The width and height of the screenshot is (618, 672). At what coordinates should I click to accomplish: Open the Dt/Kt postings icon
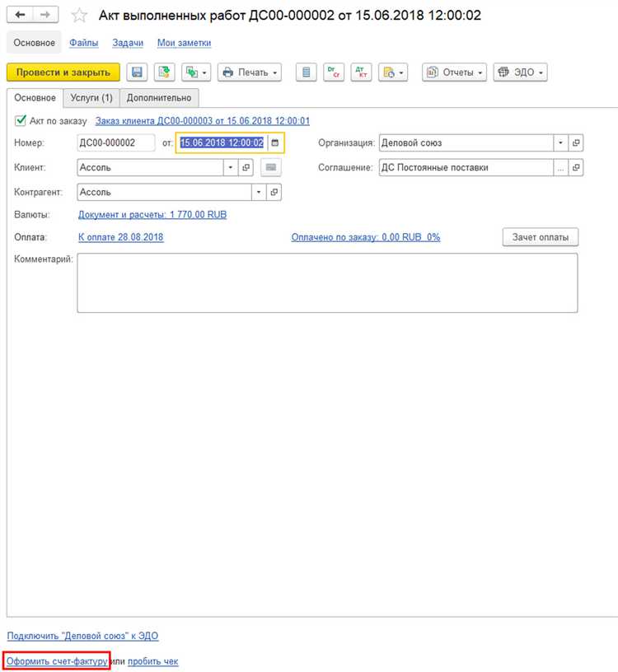361,72
